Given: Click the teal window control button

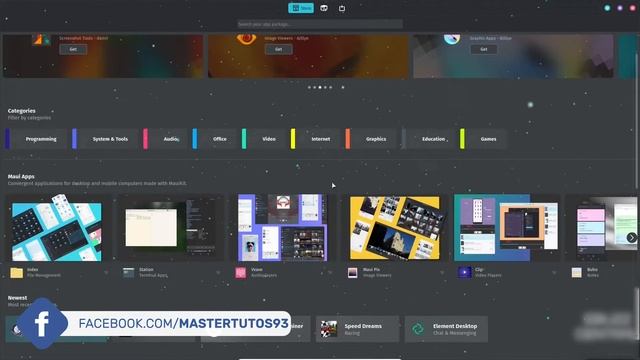Looking at the screenshot, I should (607, 8).
